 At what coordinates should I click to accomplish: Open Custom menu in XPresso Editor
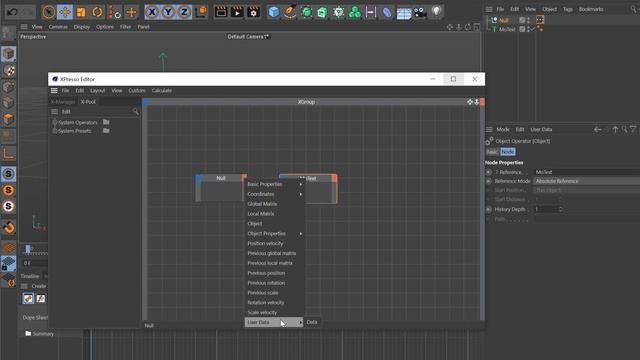137,90
